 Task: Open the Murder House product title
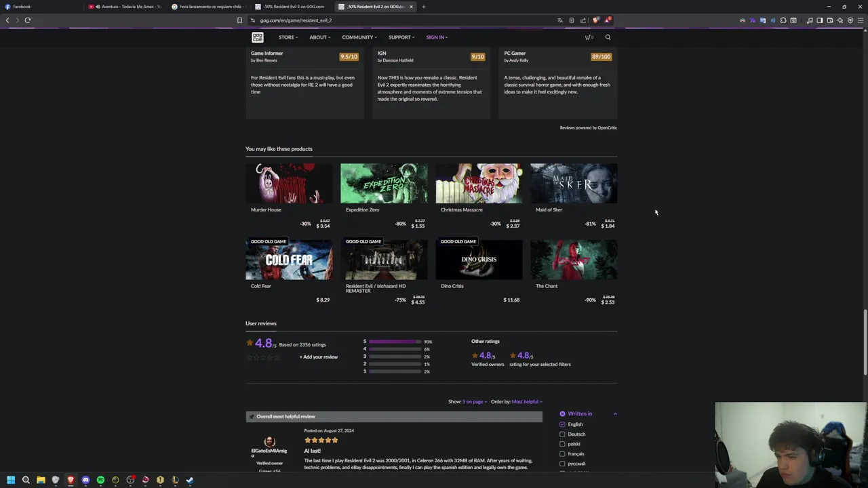(266, 210)
